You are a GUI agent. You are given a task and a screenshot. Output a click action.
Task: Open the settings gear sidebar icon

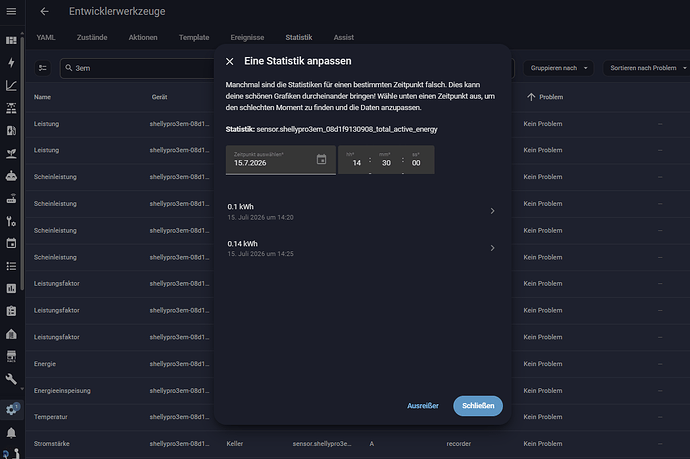click(x=11, y=410)
